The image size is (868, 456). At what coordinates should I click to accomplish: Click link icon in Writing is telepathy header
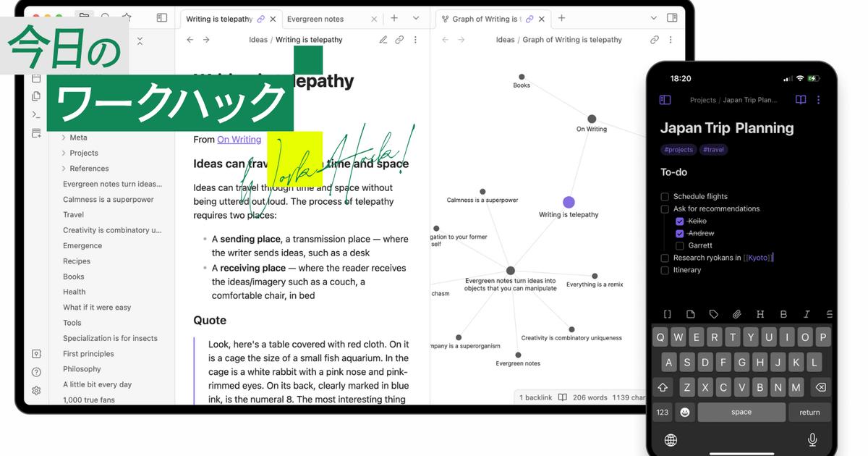point(399,40)
